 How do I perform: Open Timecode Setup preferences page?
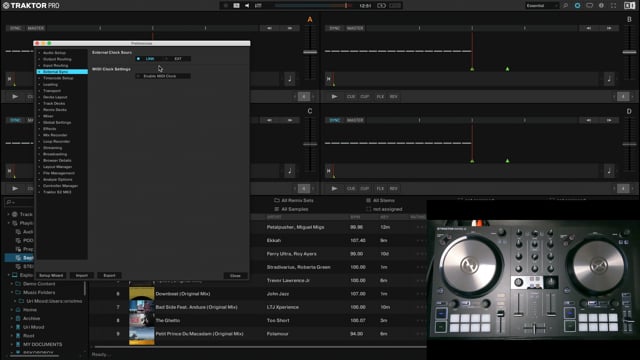[58, 78]
